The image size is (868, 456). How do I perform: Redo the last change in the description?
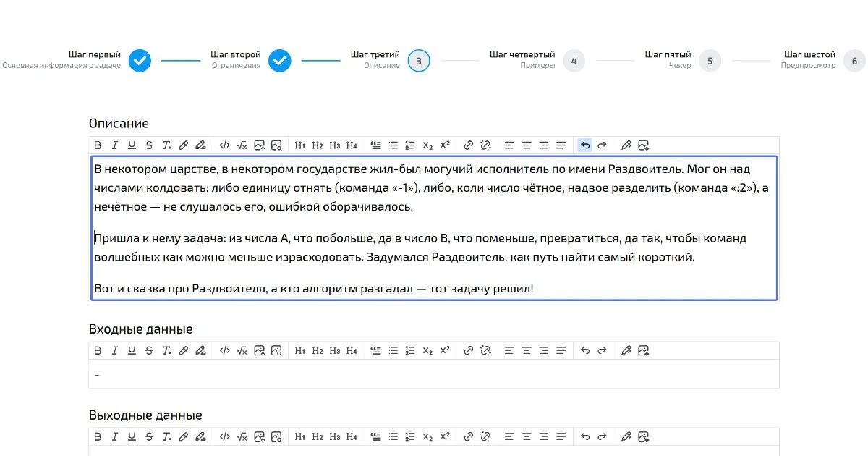603,145
